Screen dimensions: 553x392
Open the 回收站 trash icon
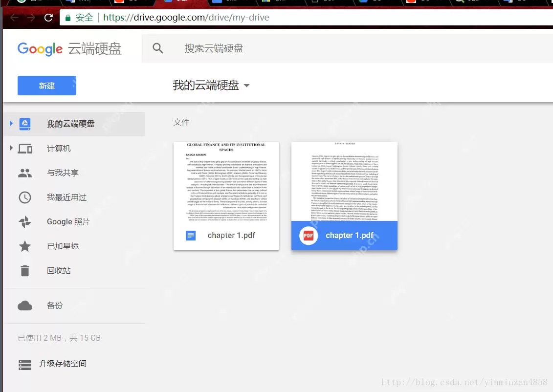click(25, 270)
